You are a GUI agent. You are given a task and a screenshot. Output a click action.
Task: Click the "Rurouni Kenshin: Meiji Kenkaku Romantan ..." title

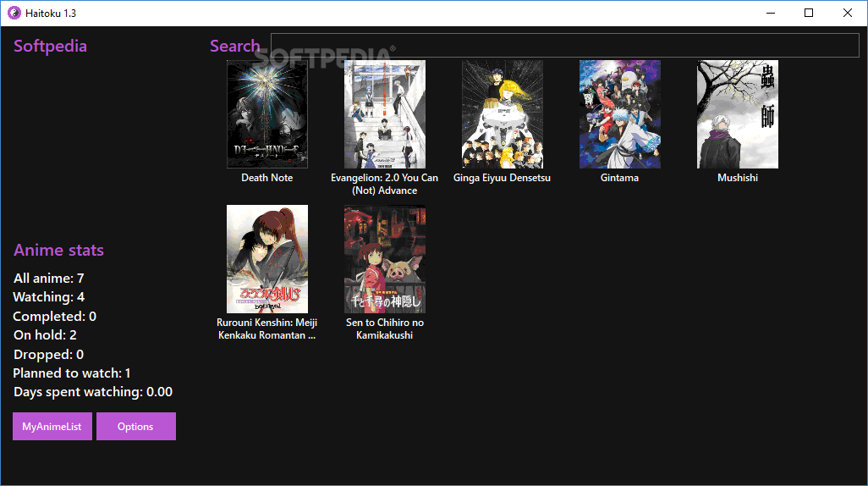pyautogui.click(x=266, y=329)
